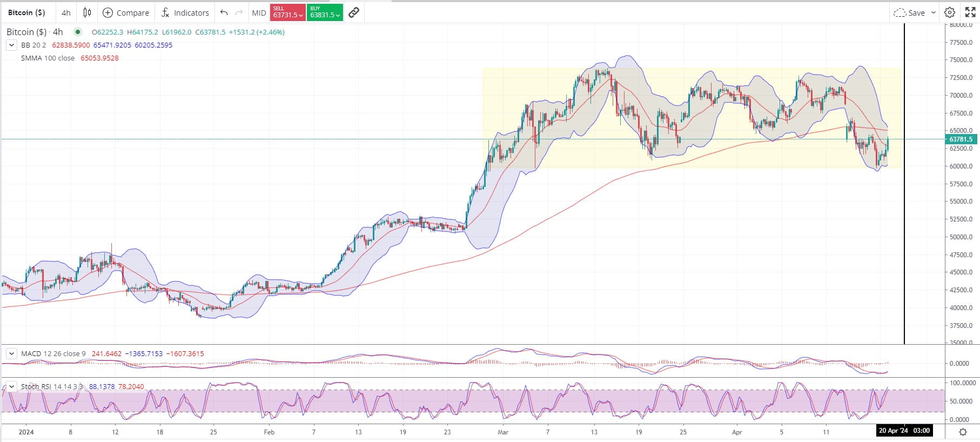Click the 2024 label on time axis
The height and width of the screenshot is (442, 980).
point(26,432)
